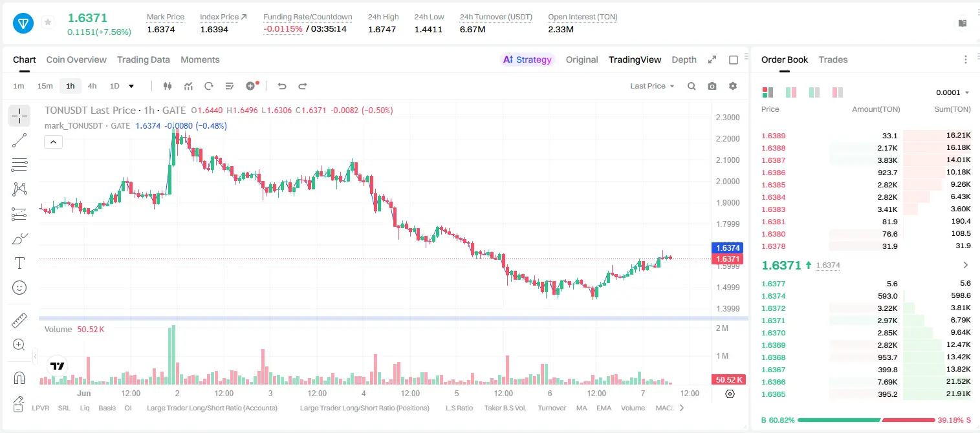Open the emoji sticker tool
Screen dimensions: 980x433
tap(19, 288)
